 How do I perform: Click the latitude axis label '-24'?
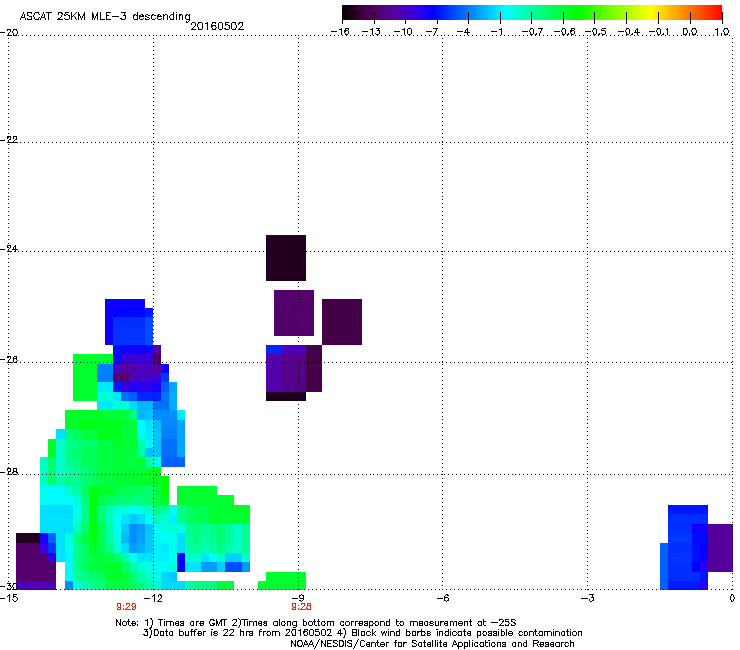pos(9,248)
